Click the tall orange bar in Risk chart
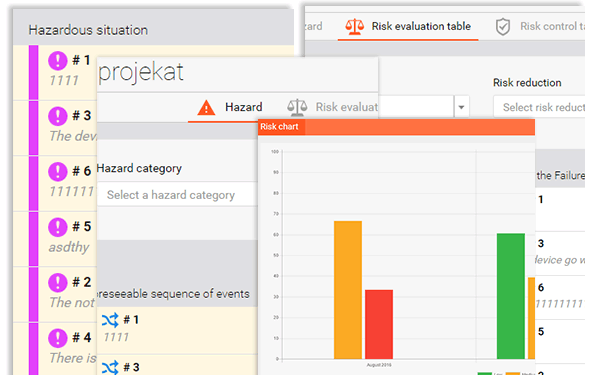 pyautogui.click(x=348, y=290)
